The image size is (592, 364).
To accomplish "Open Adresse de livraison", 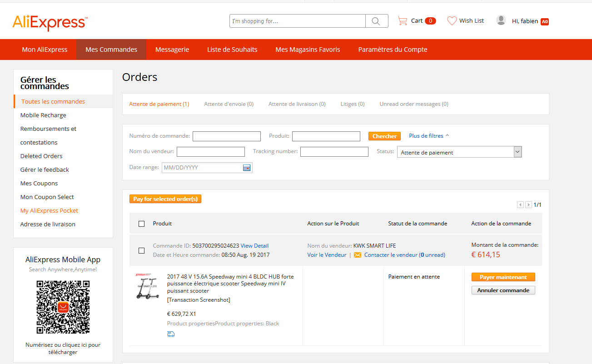I will click(x=48, y=224).
